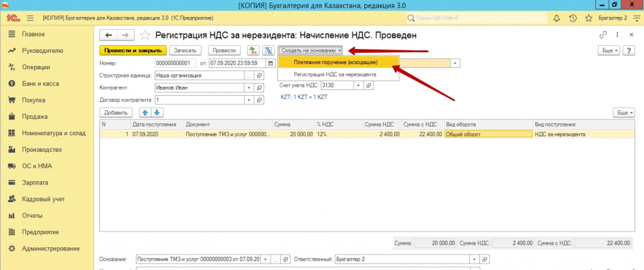The width and height of the screenshot is (644, 270).
Task: Select Платежное поручение (исходящее) menu item
Action: (x=338, y=62)
